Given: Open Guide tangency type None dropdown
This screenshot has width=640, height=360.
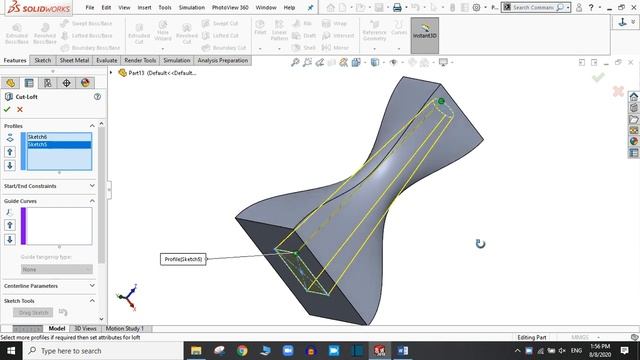Looking at the screenshot, I should click(57, 269).
